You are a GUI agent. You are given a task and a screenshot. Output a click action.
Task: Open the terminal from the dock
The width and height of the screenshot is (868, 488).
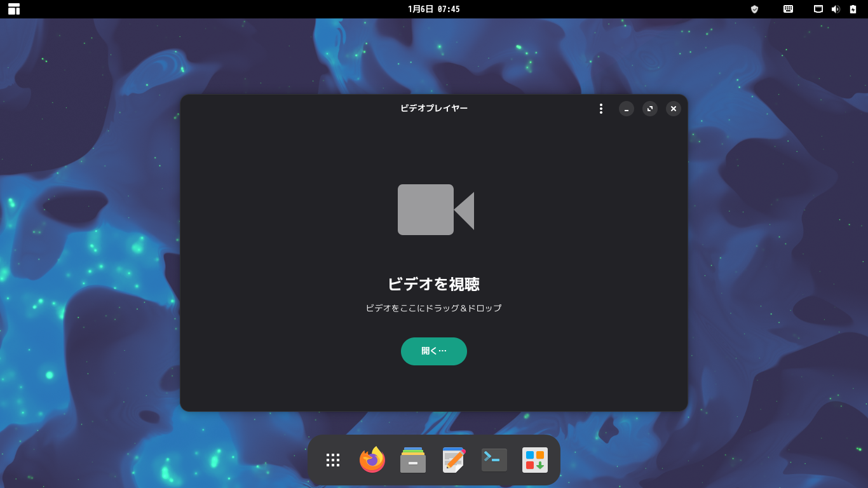click(494, 459)
